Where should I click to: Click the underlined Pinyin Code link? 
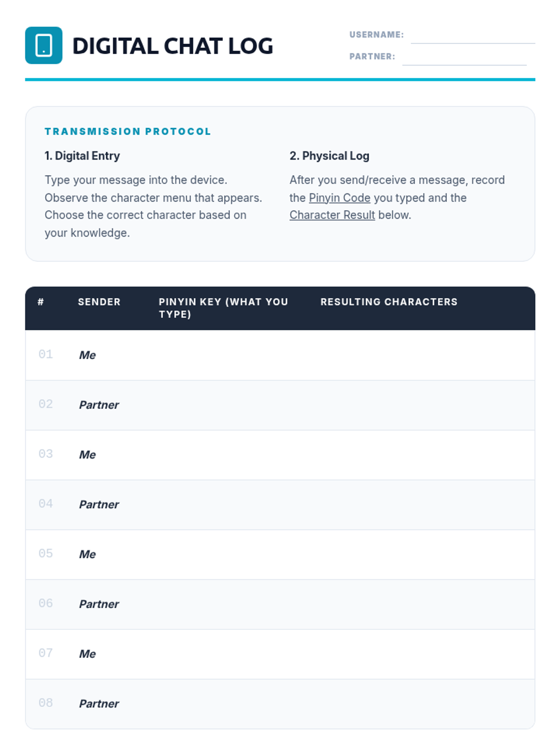[x=339, y=198]
